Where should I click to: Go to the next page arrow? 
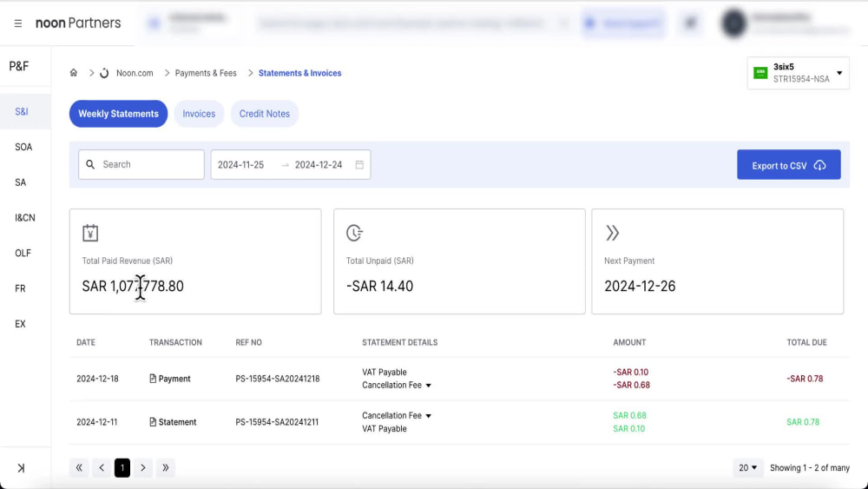143,468
